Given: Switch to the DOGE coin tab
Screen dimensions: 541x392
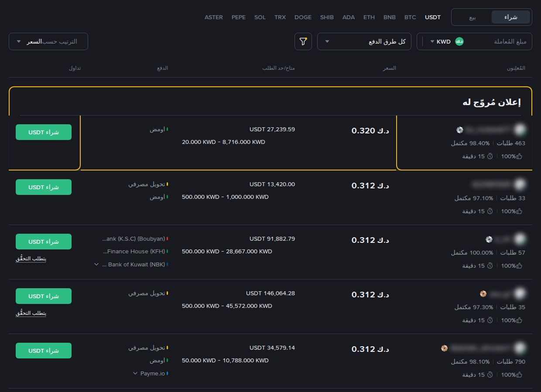Looking at the screenshot, I should pos(303,17).
